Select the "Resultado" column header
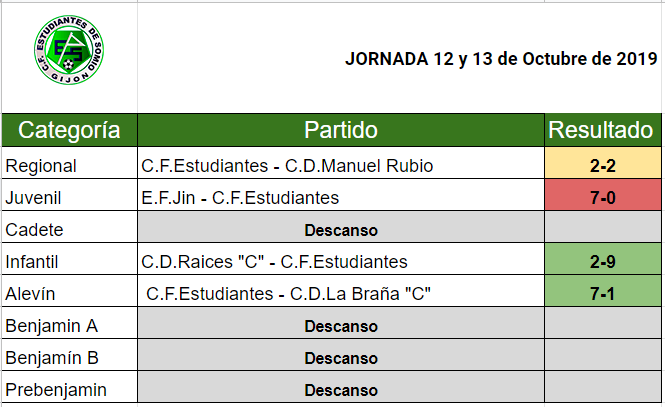665x407 pixels. point(602,130)
